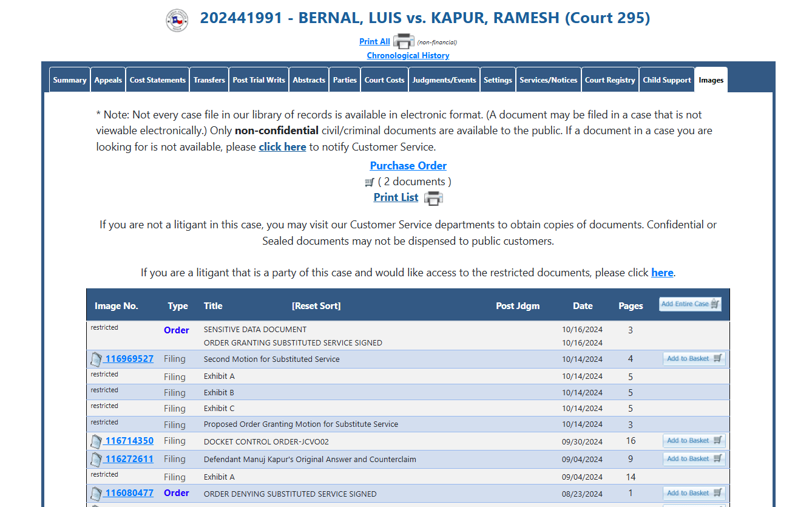Click the 'click here' Customer Service link
This screenshot has width=812, height=507.
coord(282,146)
